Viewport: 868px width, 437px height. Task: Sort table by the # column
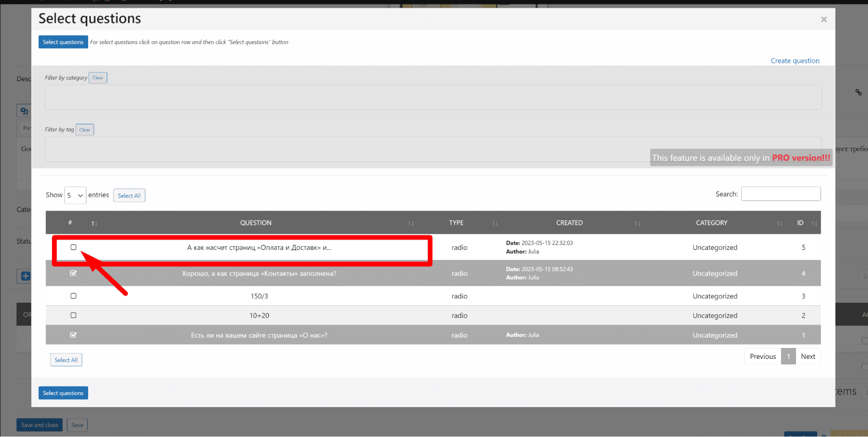[x=94, y=223]
